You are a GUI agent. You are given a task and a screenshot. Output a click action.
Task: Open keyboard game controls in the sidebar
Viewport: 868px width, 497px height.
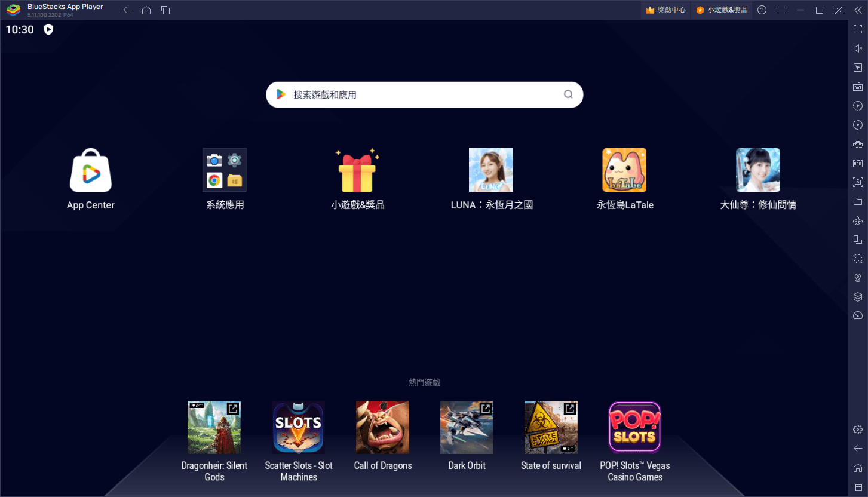click(x=858, y=87)
